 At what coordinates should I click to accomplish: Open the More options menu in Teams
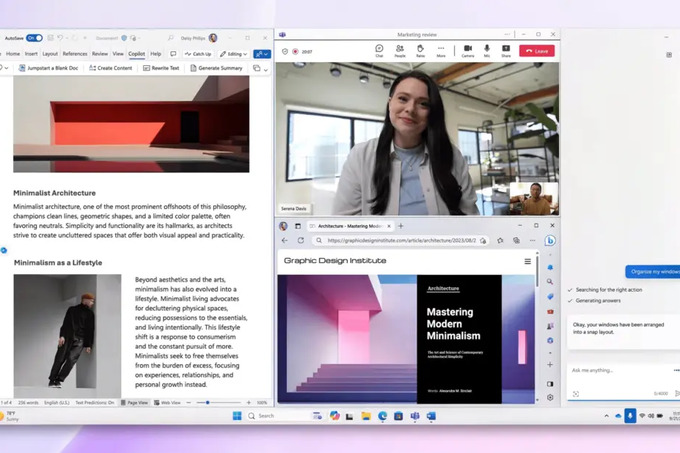pos(441,49)
